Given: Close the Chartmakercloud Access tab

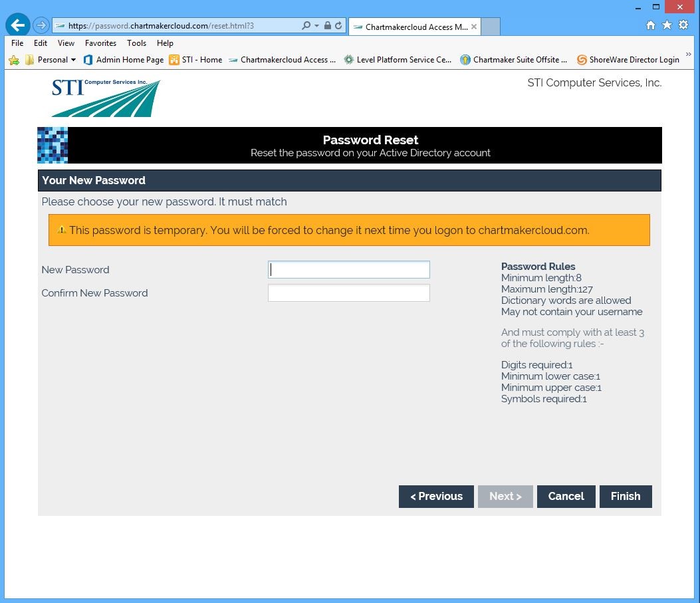Looking at the screenshot, I should point(474,27).
